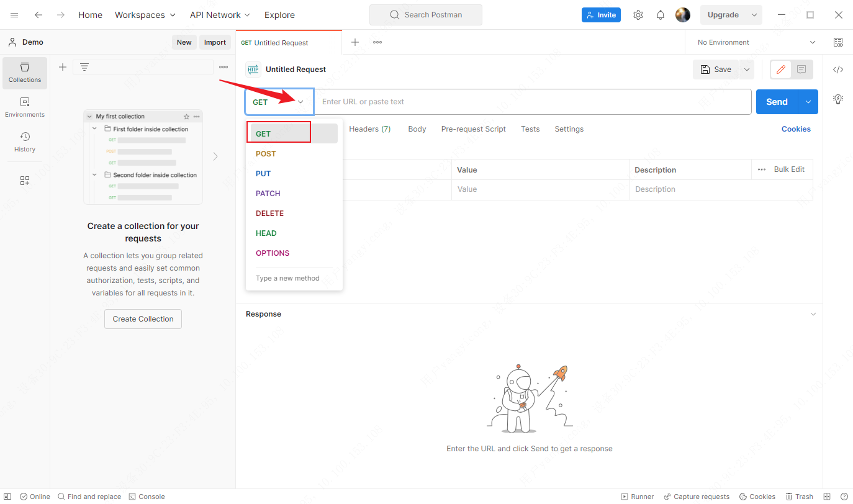Open a new request tab with plus
853x504 pixels.
coord(355,42)
